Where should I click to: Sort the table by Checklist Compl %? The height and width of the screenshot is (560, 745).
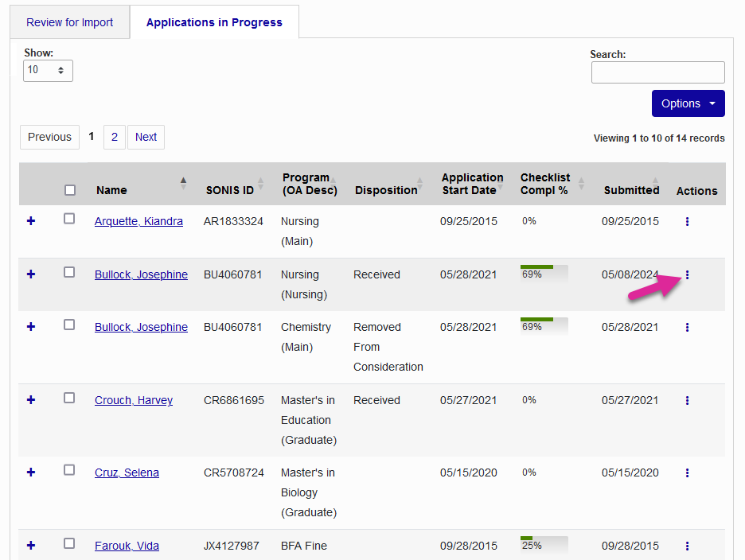pyautogui.click(x=549, y=184)
